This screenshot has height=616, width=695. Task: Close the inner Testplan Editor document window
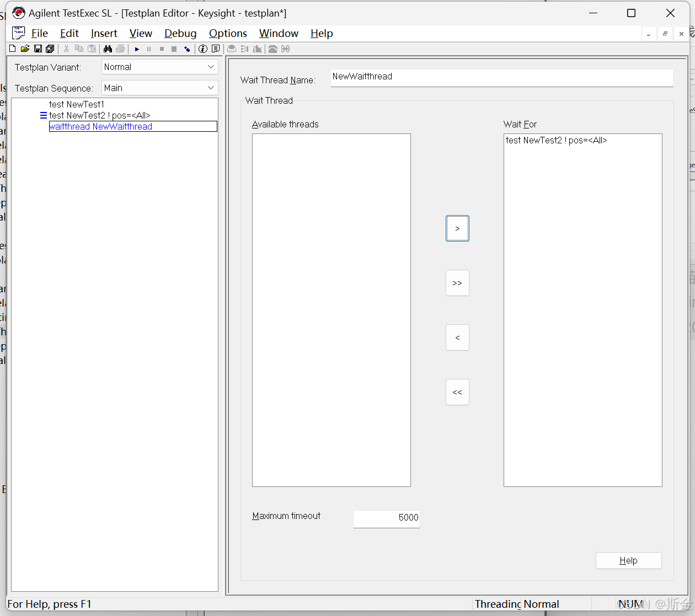(682, 34)
